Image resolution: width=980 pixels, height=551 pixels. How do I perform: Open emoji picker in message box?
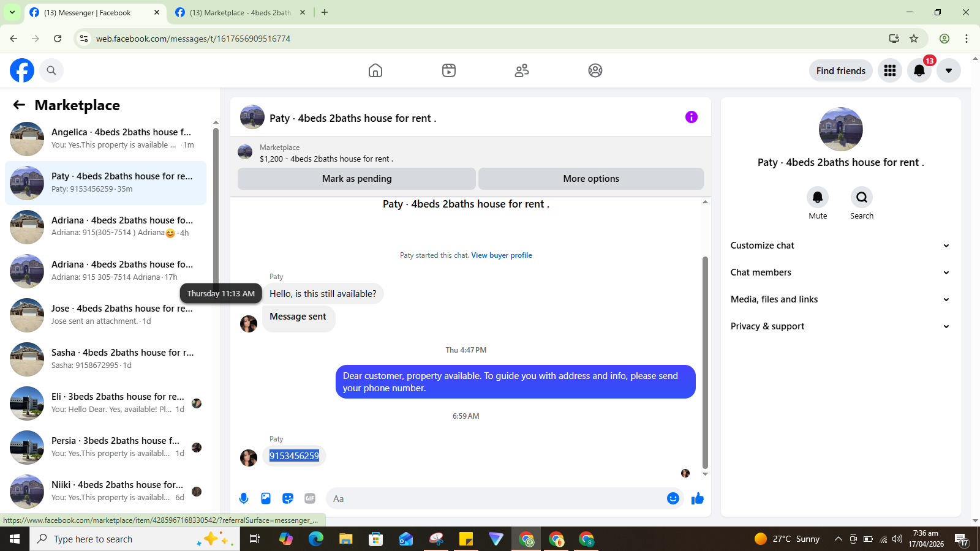673,498
